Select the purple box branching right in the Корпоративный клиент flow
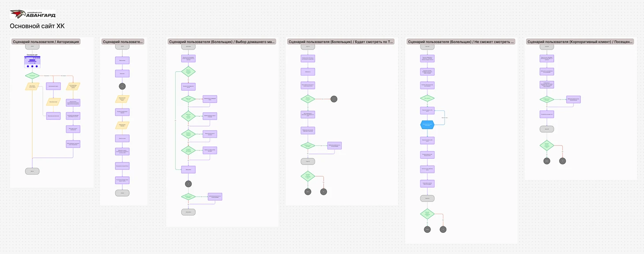The width and height of the screenshot is (644, 254). (573, 100)
